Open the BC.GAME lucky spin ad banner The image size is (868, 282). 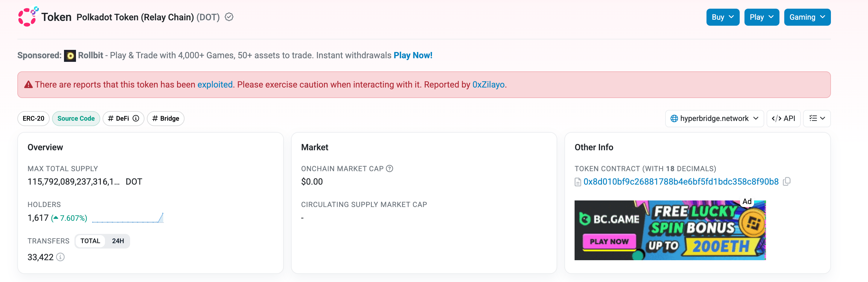[x=670, y=230]
